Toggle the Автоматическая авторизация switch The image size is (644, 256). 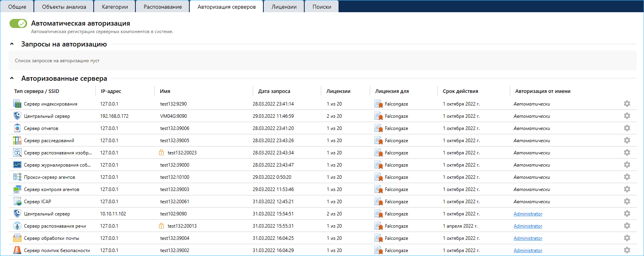[18, 24]
